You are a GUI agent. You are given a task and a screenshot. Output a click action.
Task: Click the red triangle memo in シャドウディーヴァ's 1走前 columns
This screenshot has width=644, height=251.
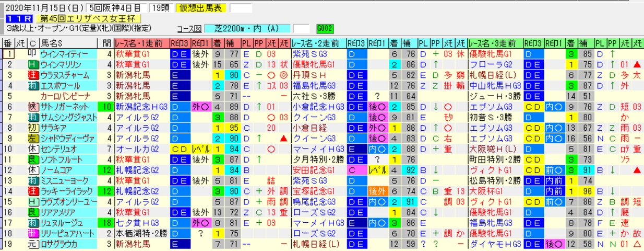283,138
